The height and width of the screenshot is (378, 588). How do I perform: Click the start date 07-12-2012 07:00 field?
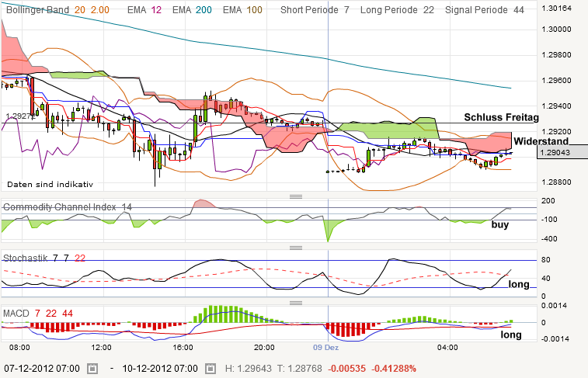tap(42, 369)
